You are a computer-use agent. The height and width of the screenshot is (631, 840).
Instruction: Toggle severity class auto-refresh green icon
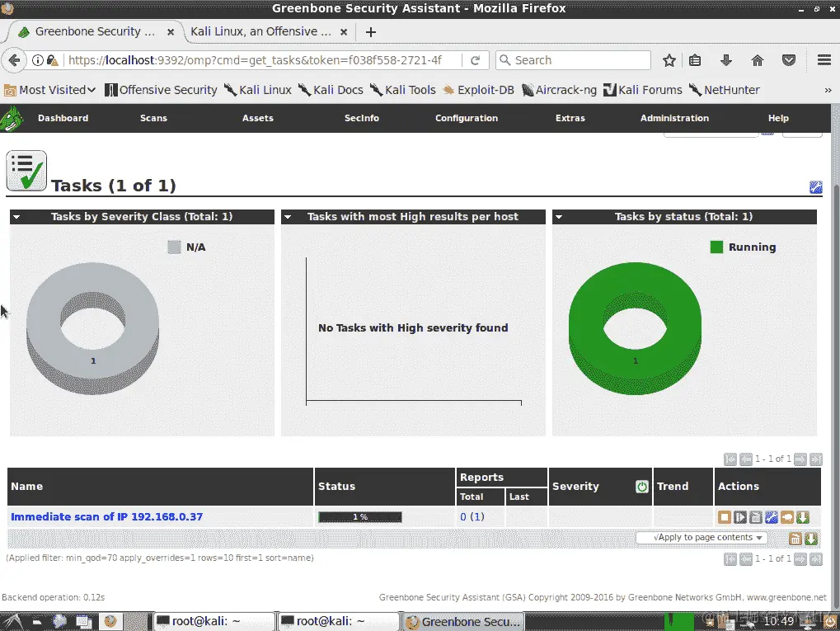pyautogui.click(x=642, y=487)
